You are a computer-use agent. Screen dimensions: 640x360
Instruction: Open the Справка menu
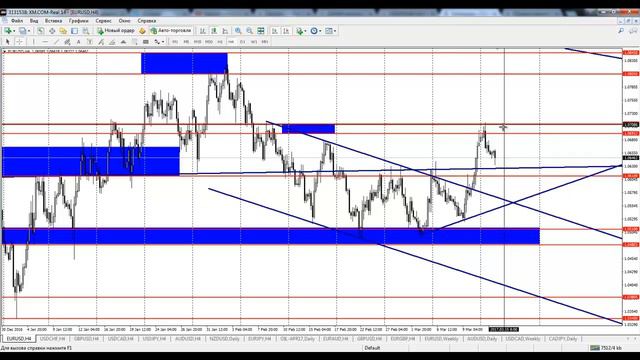tap(147, 20)
